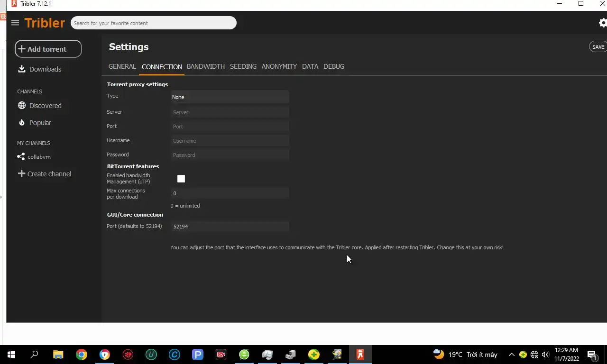Click the proxy Port input field
Image resolution: width=607 pixels, height=364 pixels.
pos(230,127)
